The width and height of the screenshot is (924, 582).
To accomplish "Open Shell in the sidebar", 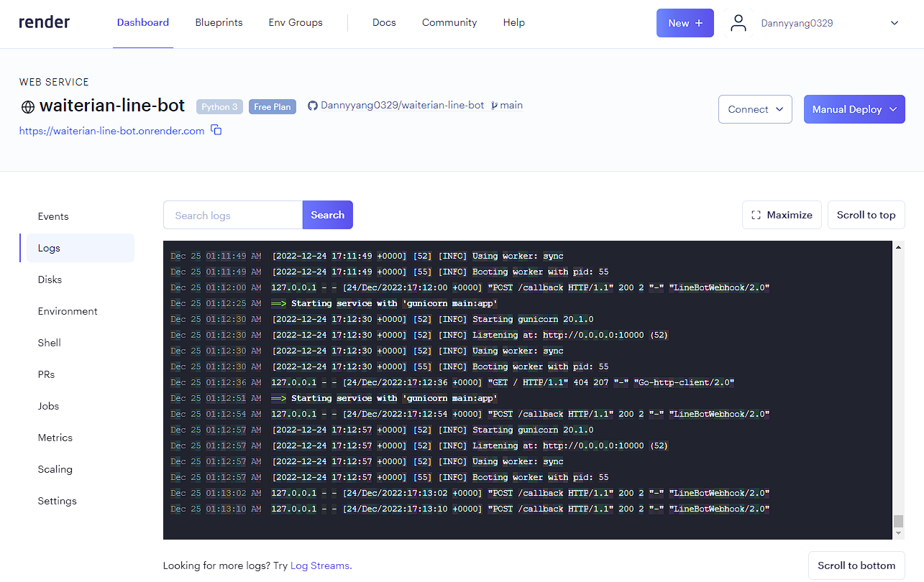I will click(49, 343).
